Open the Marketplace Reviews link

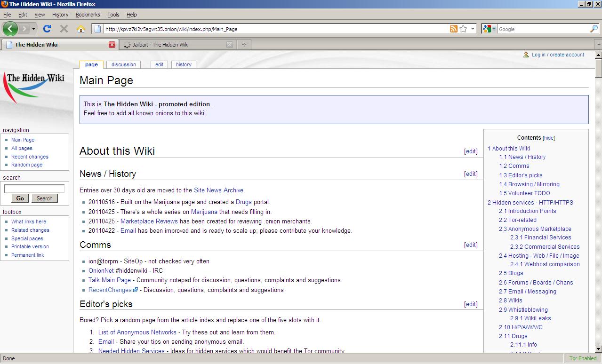coord(149,221)
